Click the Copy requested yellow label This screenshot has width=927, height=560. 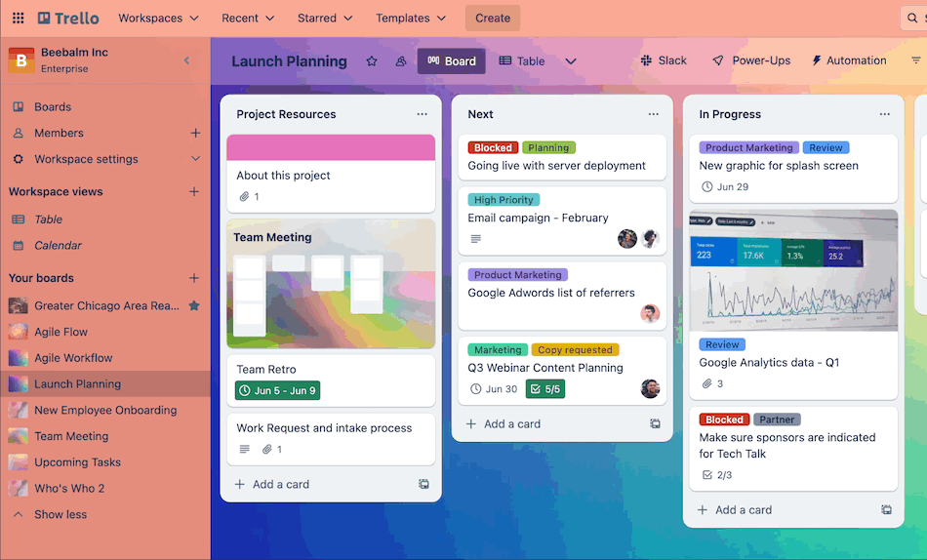[575, 349]
